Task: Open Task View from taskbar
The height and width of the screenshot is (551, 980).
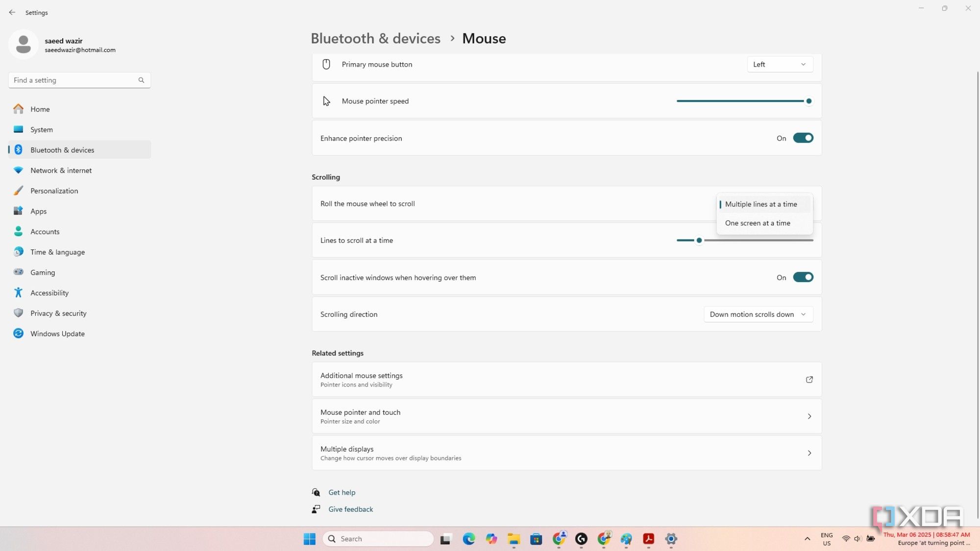Action: click(445, 539)
